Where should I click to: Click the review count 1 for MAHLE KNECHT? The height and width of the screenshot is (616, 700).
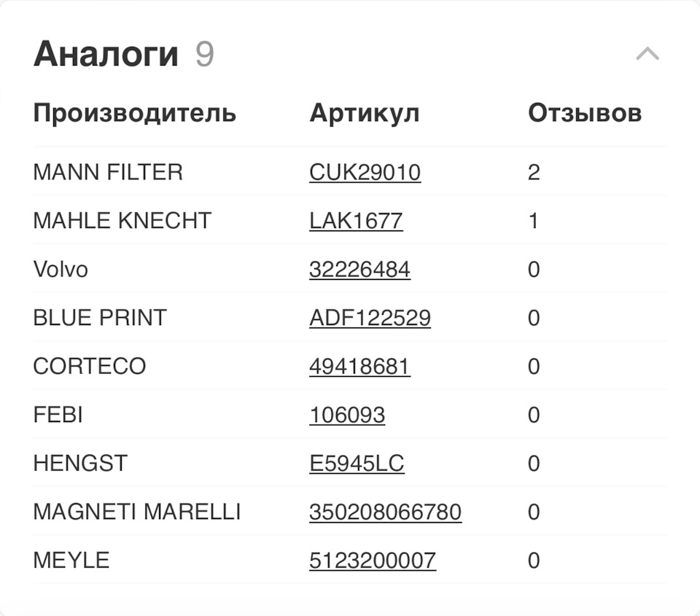(x=533, y=220)
